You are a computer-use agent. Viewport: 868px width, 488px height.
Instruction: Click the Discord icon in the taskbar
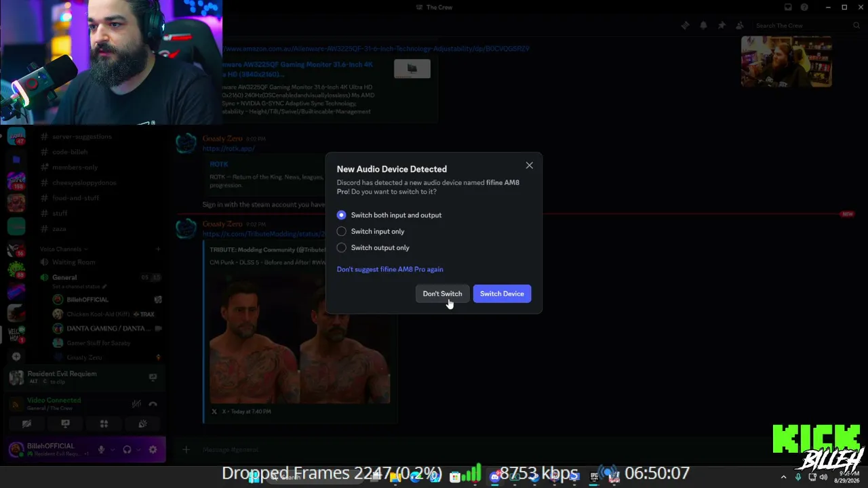click(x=494, y=477)
